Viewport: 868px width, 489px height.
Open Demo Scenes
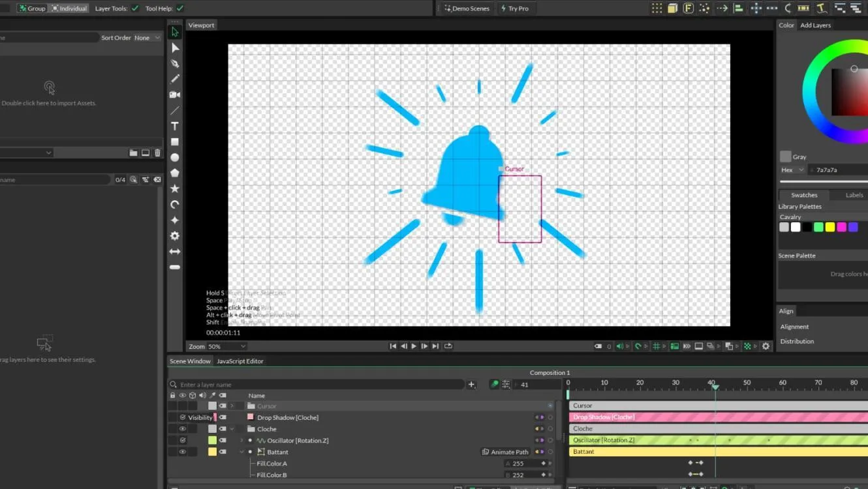(x=467, y=8)
